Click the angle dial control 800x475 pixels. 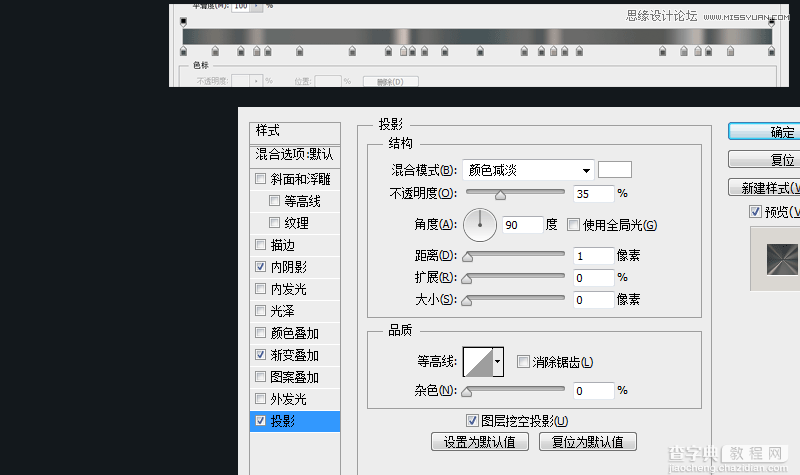[x=480, y=224]
